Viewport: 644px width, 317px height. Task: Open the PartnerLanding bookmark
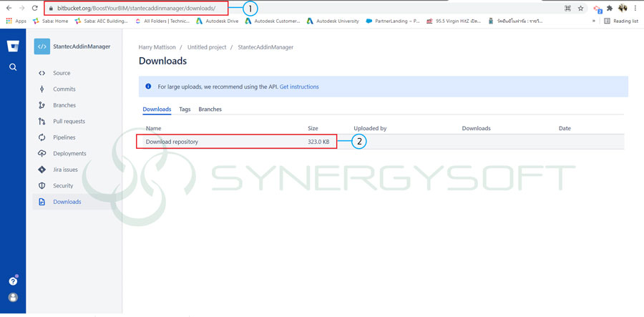[x=393, y=21]
